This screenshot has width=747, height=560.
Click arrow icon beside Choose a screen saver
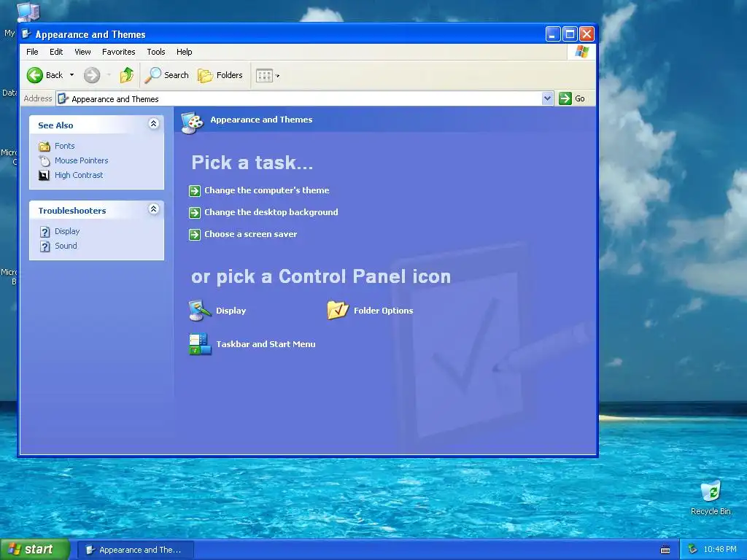coord(194,235)
